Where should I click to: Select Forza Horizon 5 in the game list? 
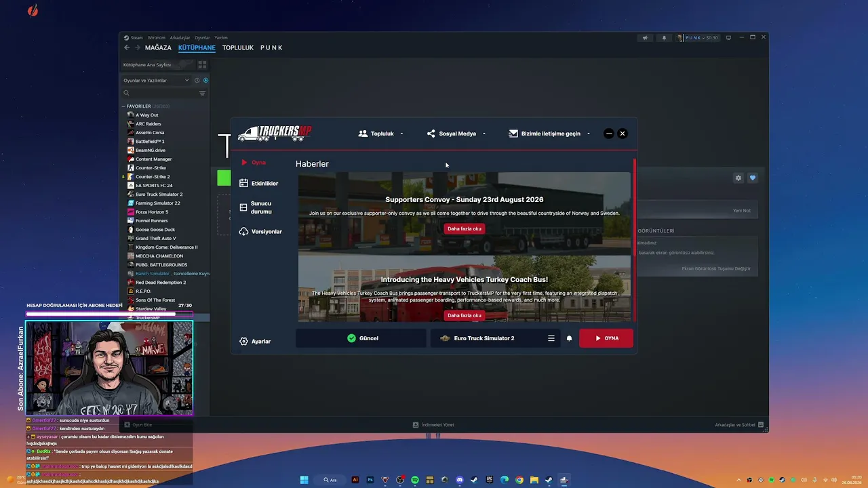[152, 212]
